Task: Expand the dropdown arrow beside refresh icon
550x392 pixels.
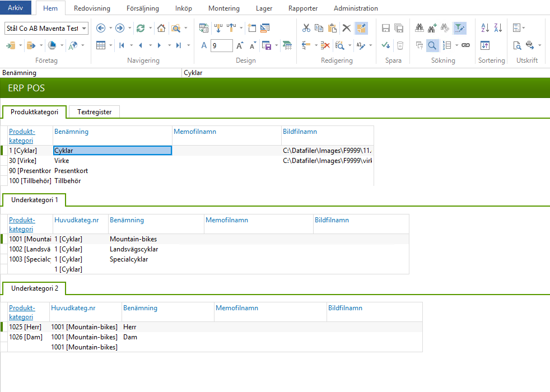Action: pyautogui.click(x=150, y=28)
